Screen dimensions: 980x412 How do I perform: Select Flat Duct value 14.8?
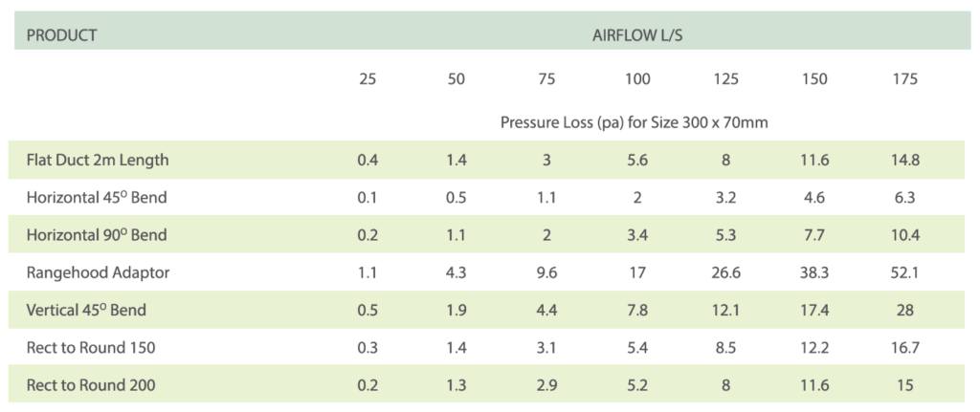[905, 160]
